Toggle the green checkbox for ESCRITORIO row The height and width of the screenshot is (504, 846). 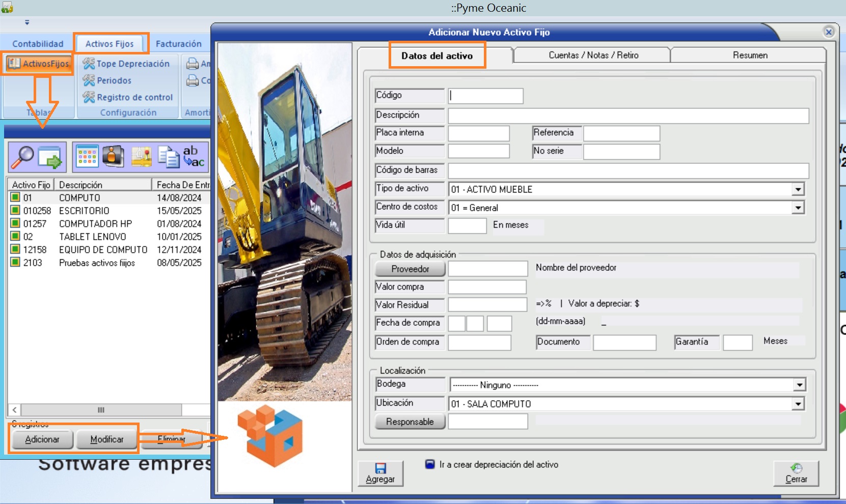pos(16,210)
